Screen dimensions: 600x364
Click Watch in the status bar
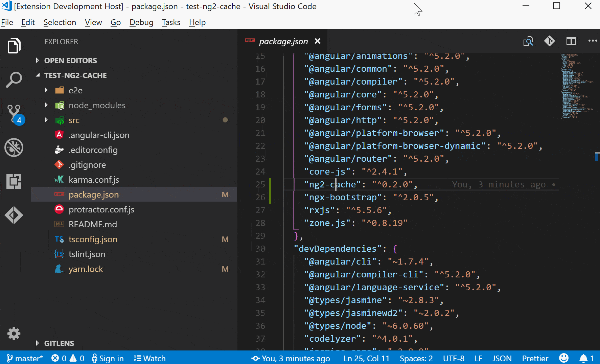[x=149, y=358]
